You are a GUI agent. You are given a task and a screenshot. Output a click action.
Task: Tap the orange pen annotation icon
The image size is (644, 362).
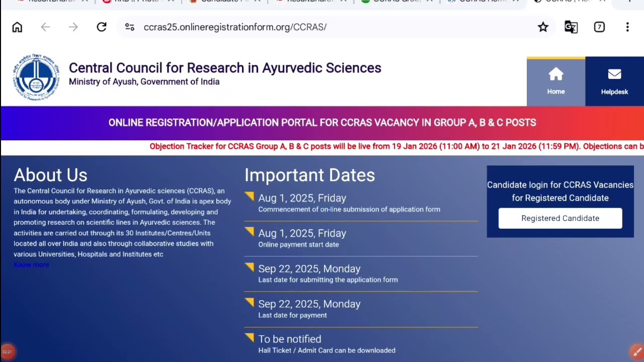click(636, 351)
